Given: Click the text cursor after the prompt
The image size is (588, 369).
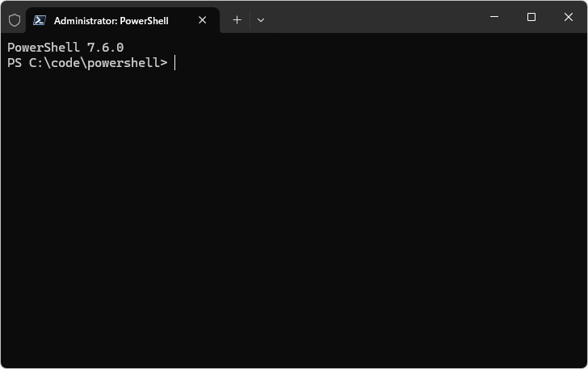Looking at the screenshot, I should click(174, 63).
